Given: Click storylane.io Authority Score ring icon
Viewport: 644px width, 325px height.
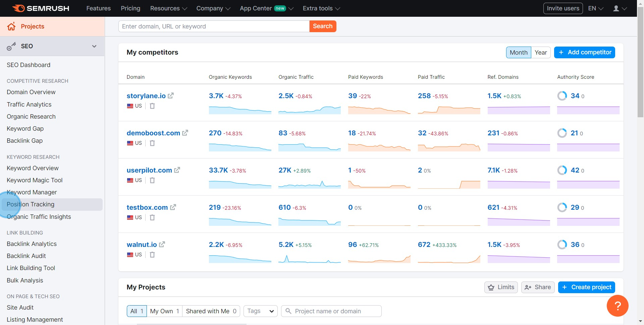Looking at the screenshot, I should [562, 96].
